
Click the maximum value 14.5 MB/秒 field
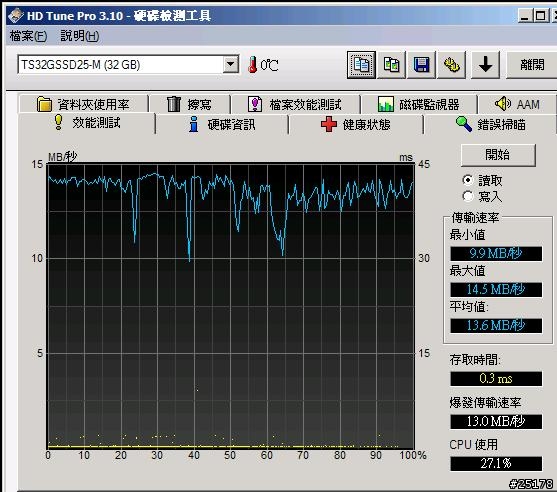pyautogui.click(x=496, y=290)
